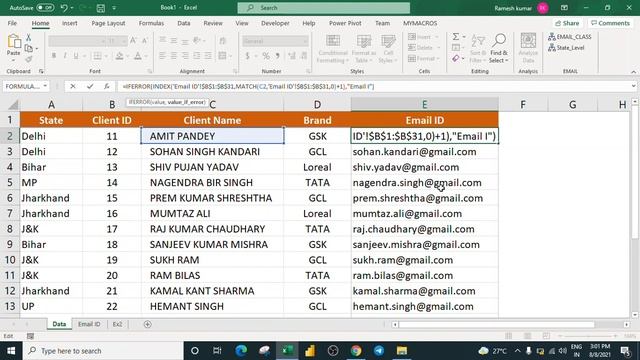Screen dimensions: 640x360
Task: Switch to the Email ID sheet tab
Action: [x=89, y=324]
